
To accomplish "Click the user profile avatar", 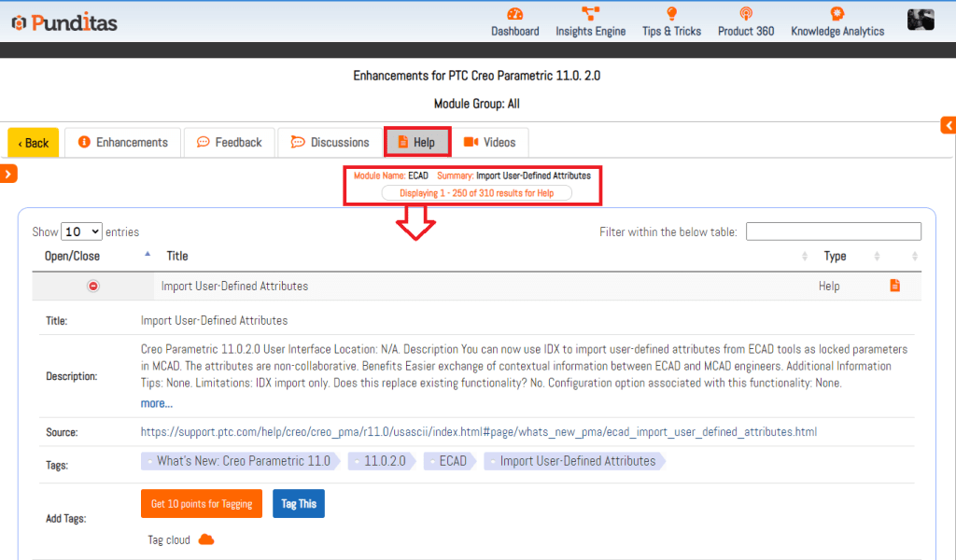I will tap(921, 20).
